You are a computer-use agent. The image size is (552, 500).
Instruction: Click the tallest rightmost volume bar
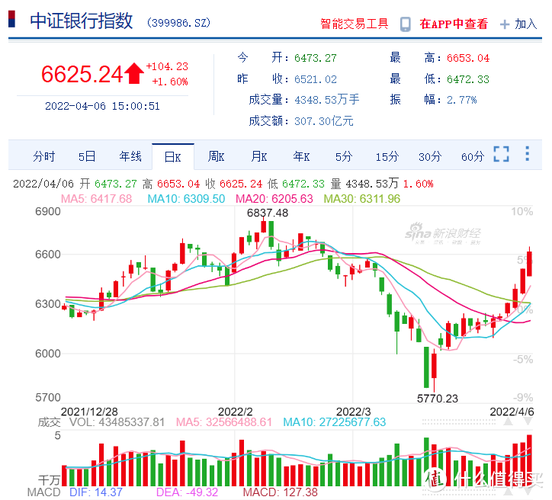(x=529, y=460)
